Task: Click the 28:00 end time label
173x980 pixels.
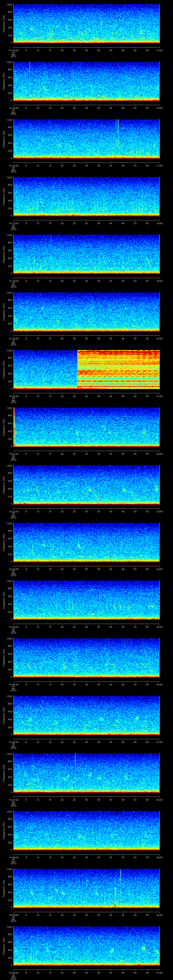Action: coord(159,800)
